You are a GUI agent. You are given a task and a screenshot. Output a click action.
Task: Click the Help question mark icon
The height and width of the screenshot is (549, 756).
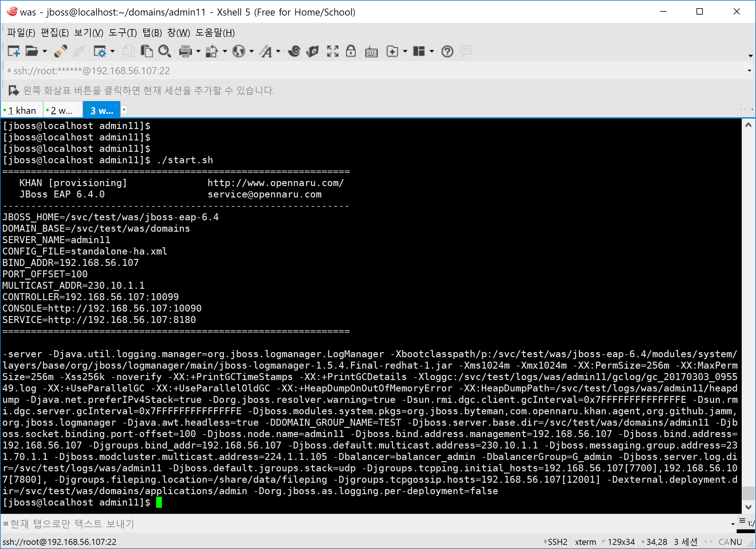(447, 51)
